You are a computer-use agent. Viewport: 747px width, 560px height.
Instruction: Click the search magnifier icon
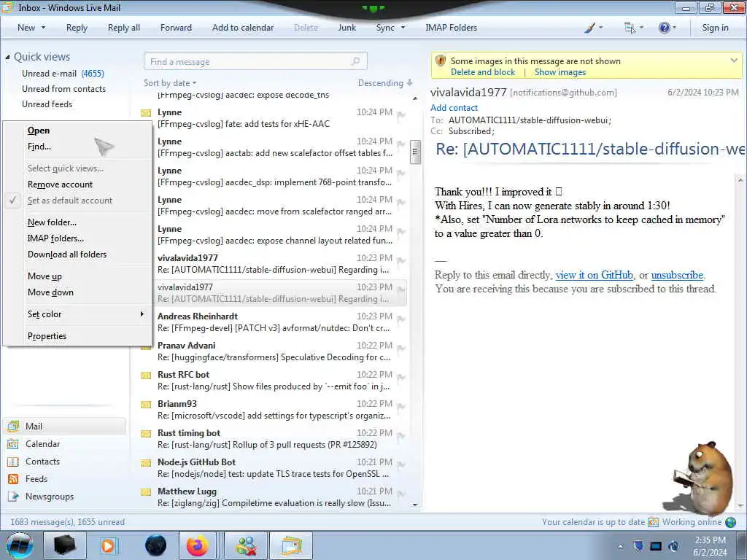coord(355,61)
